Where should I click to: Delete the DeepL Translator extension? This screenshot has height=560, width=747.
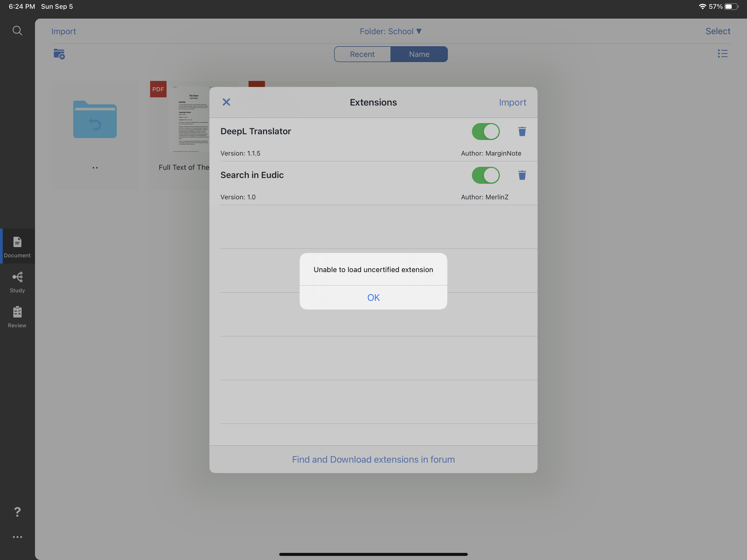click(522, 132)
